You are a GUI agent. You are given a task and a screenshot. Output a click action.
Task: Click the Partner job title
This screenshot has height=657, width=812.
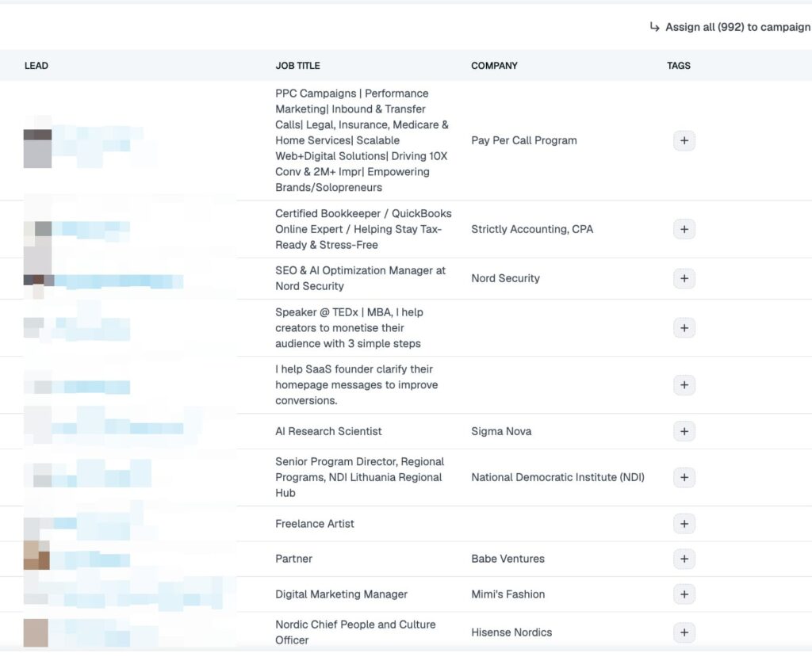pos(293,559)
